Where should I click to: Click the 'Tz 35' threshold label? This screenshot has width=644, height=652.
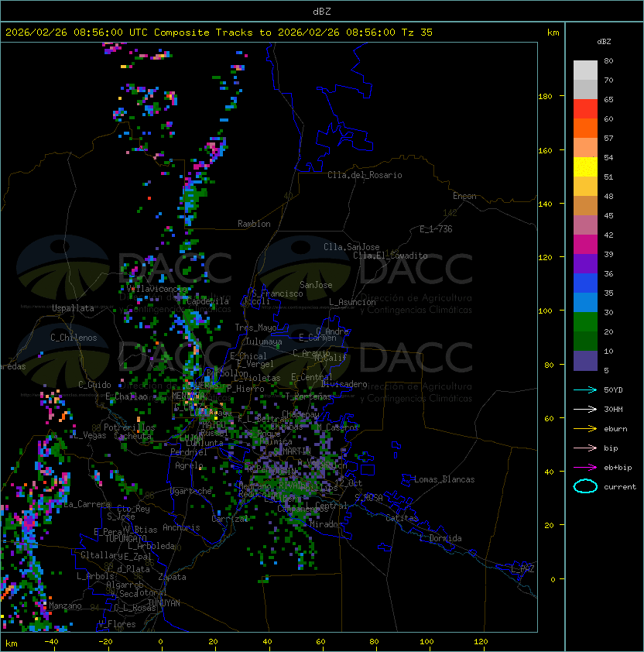pos(417,33)
